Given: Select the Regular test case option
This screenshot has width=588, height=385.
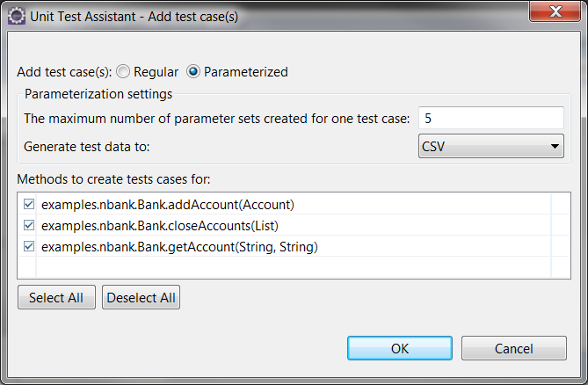Looking at the screenshot, I should coord(123,71).
